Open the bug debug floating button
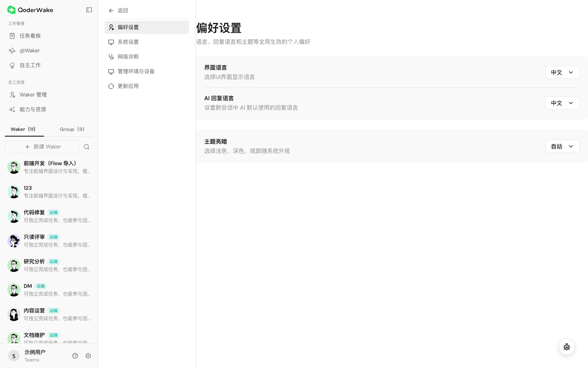588x368 pixels. pos(567,347)
